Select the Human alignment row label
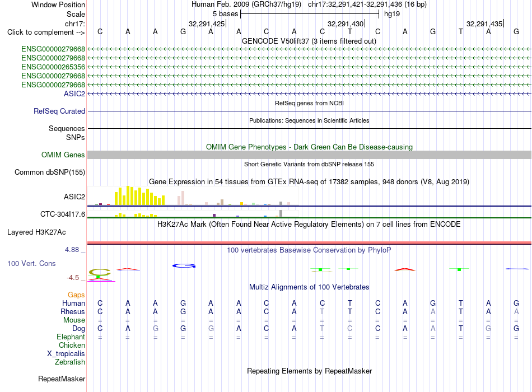This screenshot has height=392, width=532. click(73, 303)
